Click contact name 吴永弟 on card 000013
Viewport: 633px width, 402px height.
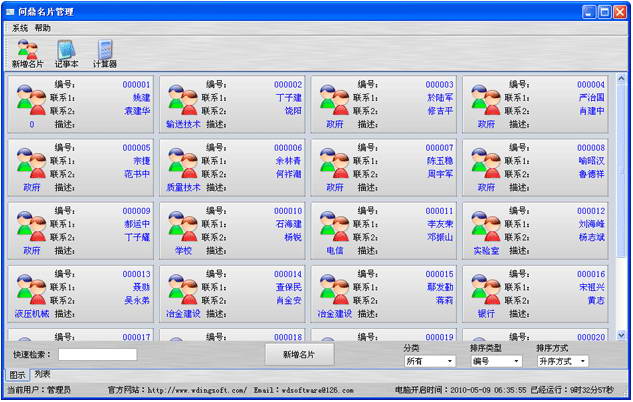click(x=137, y=300)
